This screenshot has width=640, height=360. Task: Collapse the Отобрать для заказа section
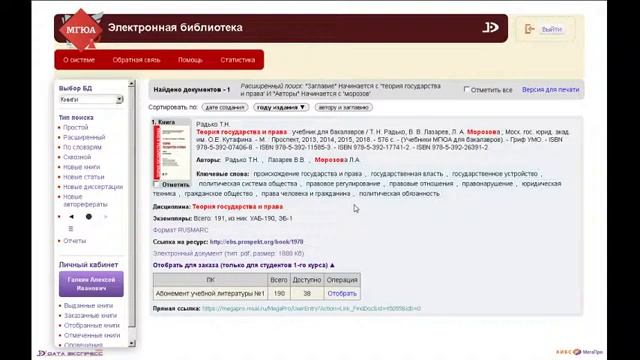tap(244, 265)
